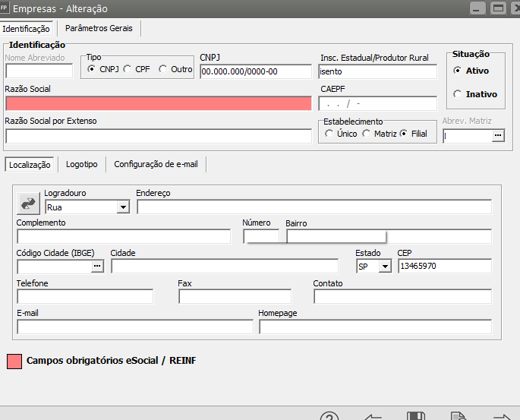This screenshot has height=420, width=520.
Task: Click the address swap arrows icon beside Logradouro
Action: click(29, 204)
